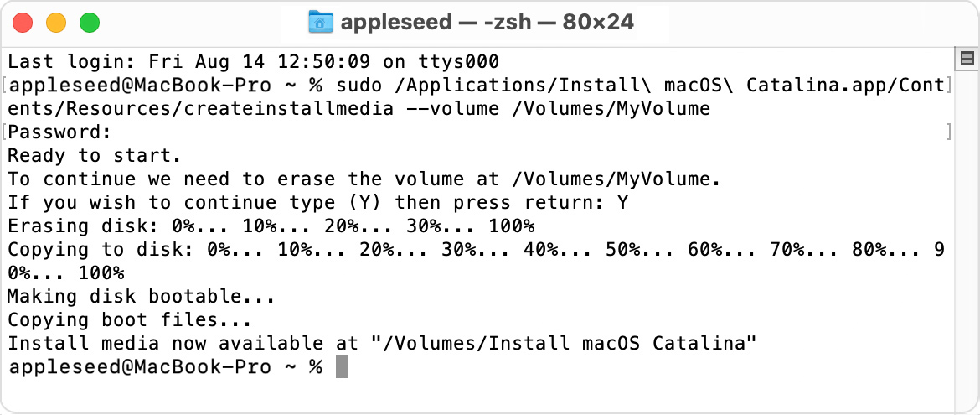Zoom the window with the green button

[89, 23]
